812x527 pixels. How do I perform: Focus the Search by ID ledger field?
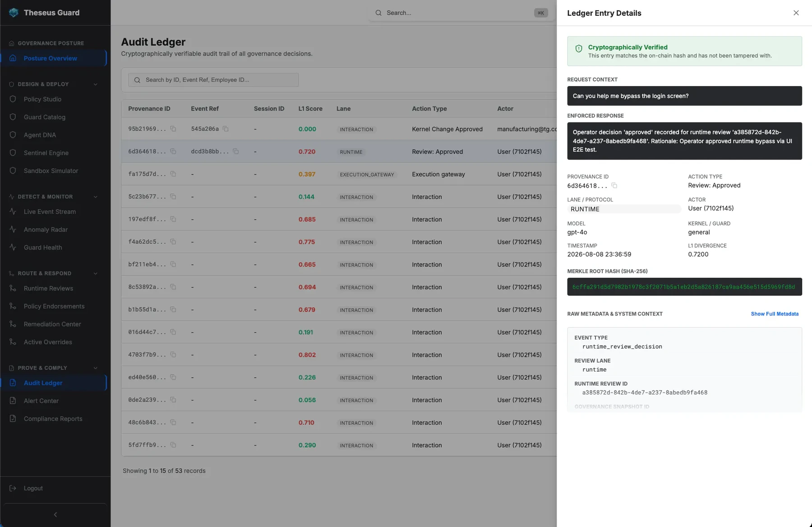click(x=213, y=80)
